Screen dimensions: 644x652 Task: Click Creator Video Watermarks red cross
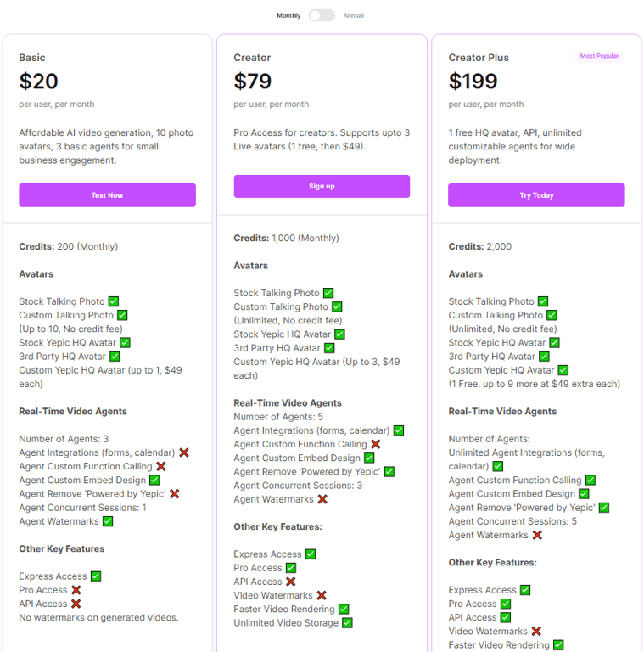click(x=322, y=595)
